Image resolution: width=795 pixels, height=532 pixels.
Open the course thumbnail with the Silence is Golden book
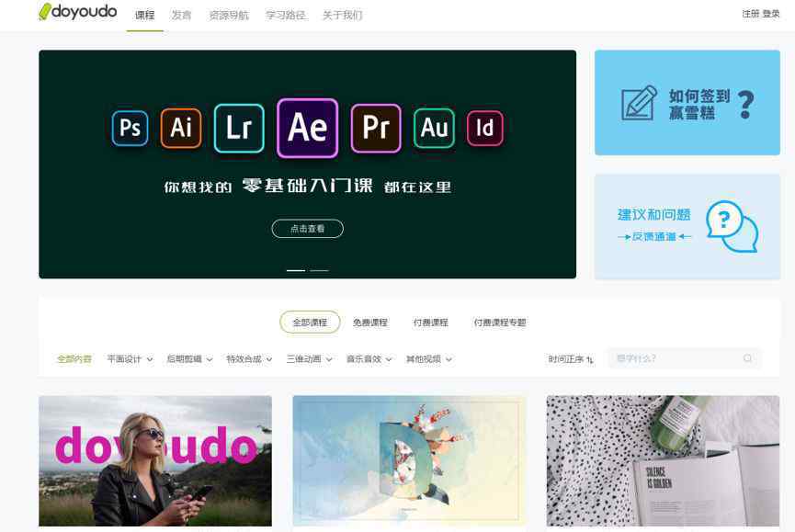pos(663,461)
